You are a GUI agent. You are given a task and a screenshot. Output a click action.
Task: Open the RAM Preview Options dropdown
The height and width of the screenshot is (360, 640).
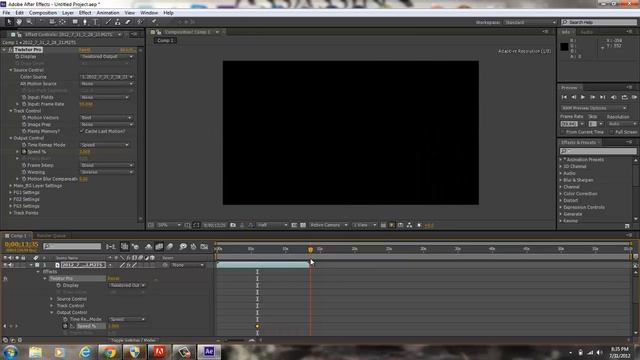coord(594,108)
